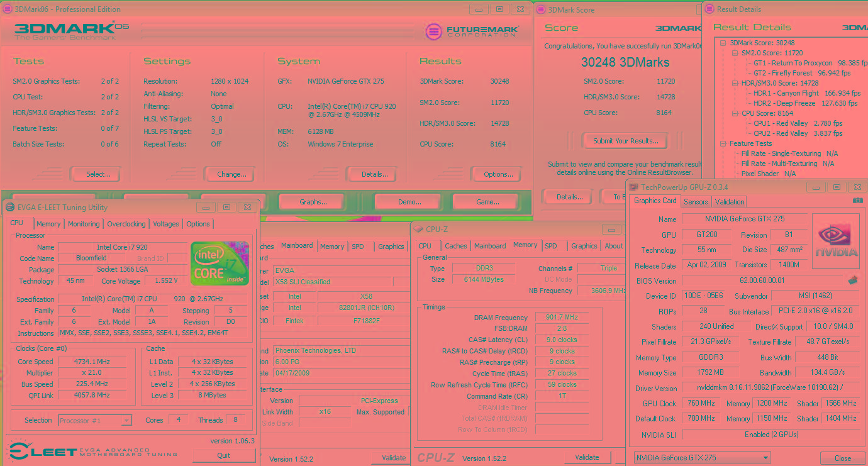Select the CPU tab in E-LEET
Image resolution: width=868 pixels, height=466 pixels.
click(x=17, y=223)
